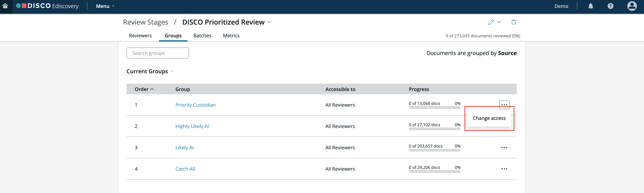The width and height of the screenshot is (644, 193).
Task: Open the Likely AI group link
Action: coord(184,148)
